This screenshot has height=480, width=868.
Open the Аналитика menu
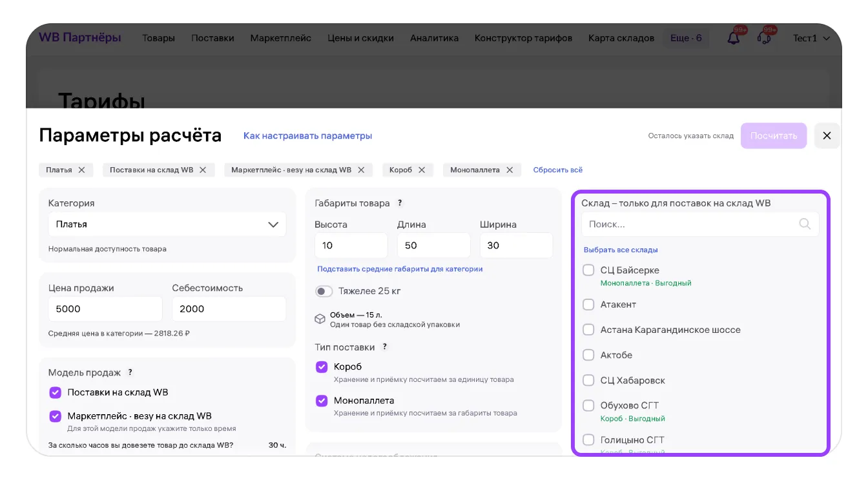(x=434, y=38)
